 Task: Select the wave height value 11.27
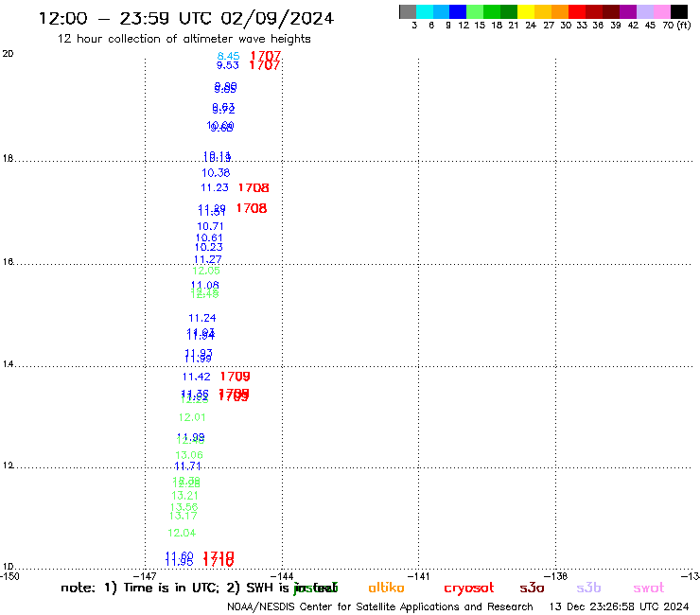(207, 259)
